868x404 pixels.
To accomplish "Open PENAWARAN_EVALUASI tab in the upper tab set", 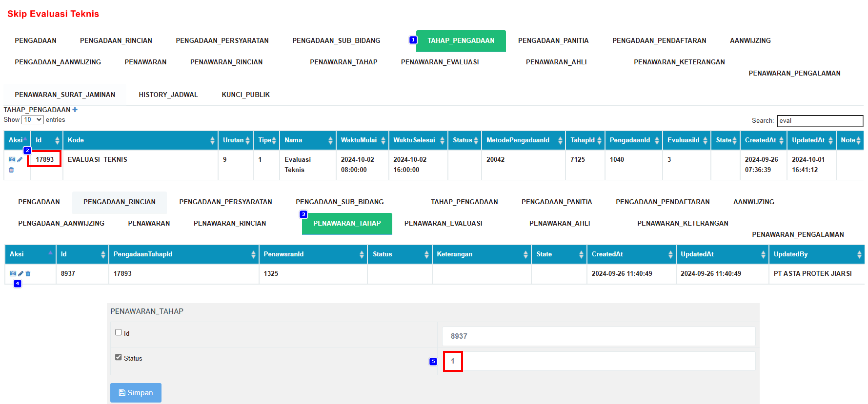I will pyautogui.click(x=440, y=62).
